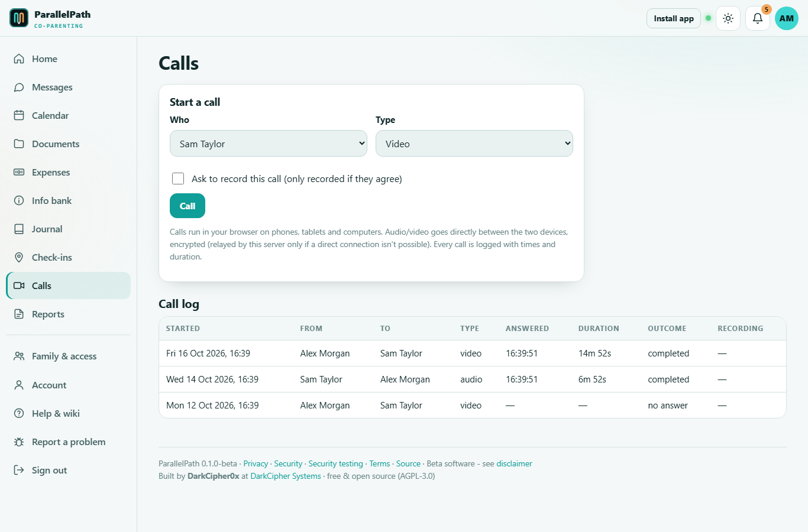Open the AM user avatar menu

coord(787,18)
